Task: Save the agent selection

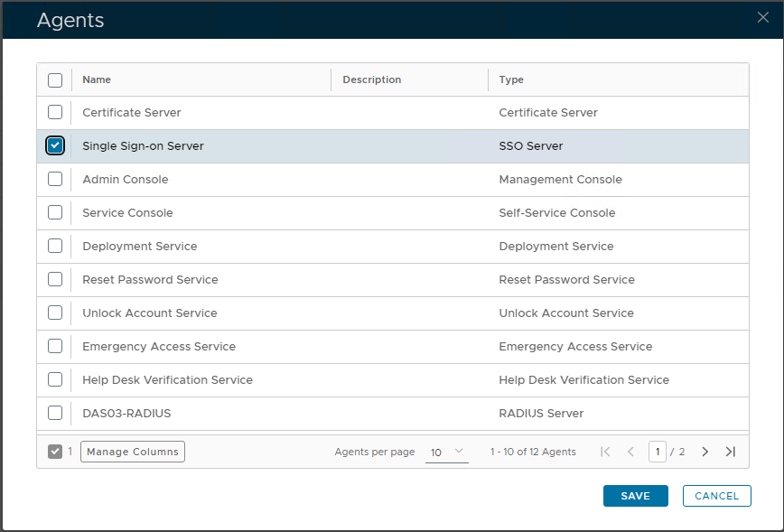Action: pyautogui.click(x=636, y=496)
